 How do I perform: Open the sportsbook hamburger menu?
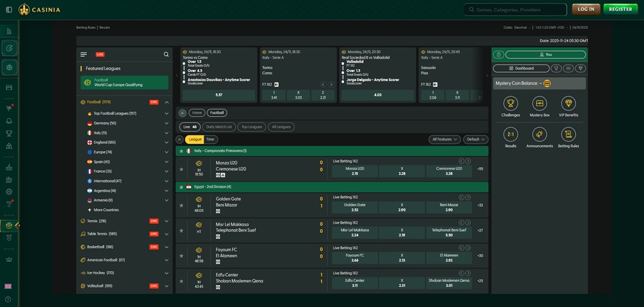click(x=84, y=54)
